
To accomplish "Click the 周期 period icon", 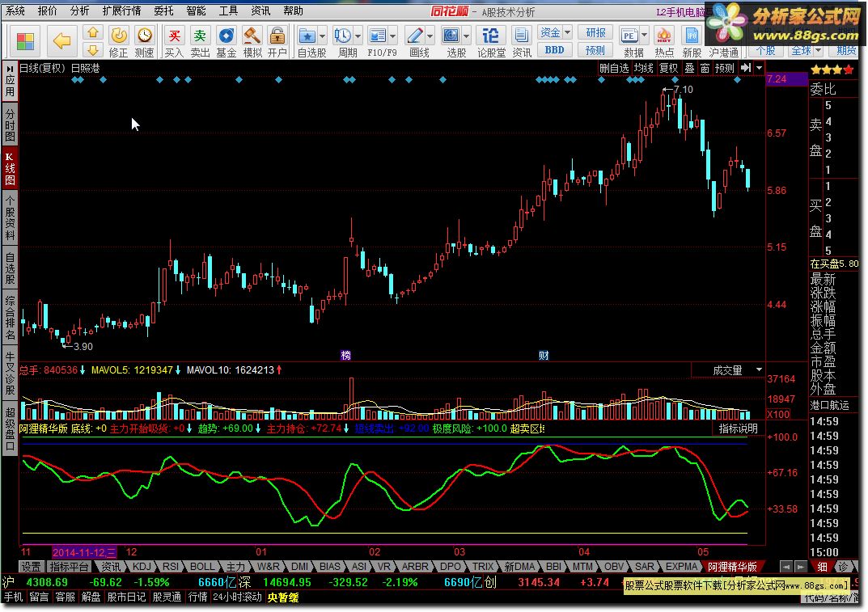I will click(x=343, y=36).
